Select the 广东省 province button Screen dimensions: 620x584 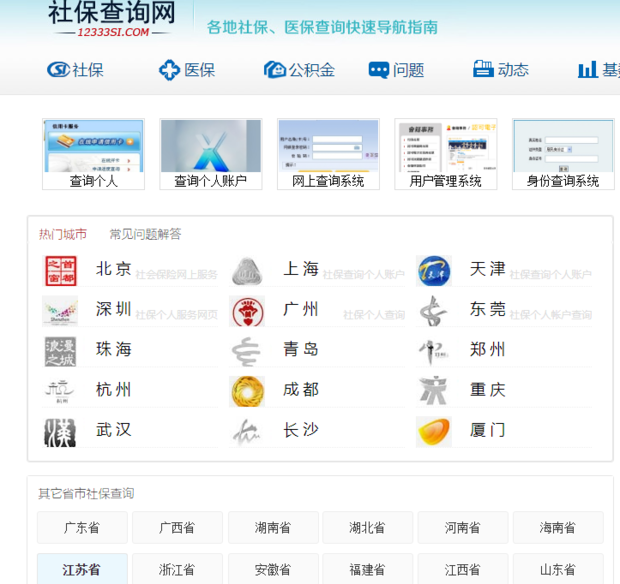82,527
